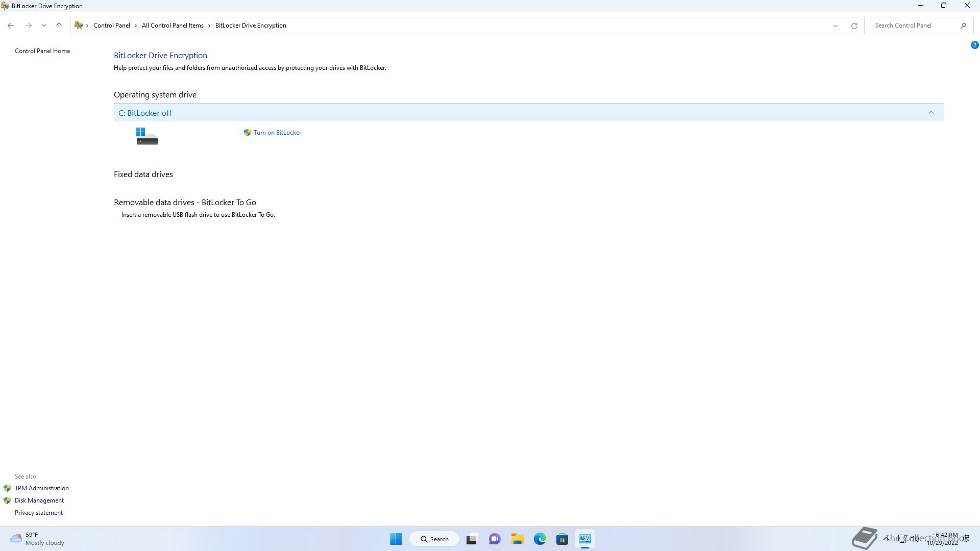This screenshot has width=980, height=551.
Task: Open recent locations dropdown
Action: (44, 26)
